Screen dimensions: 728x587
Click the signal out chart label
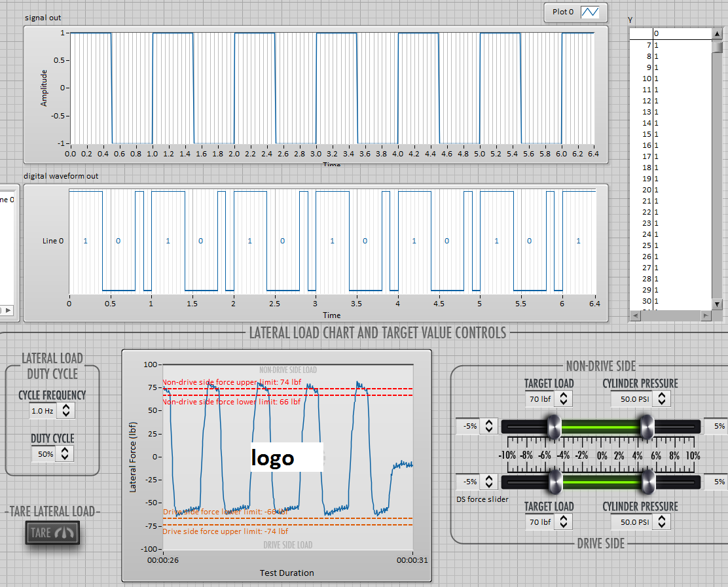click(x=43, y=18)
